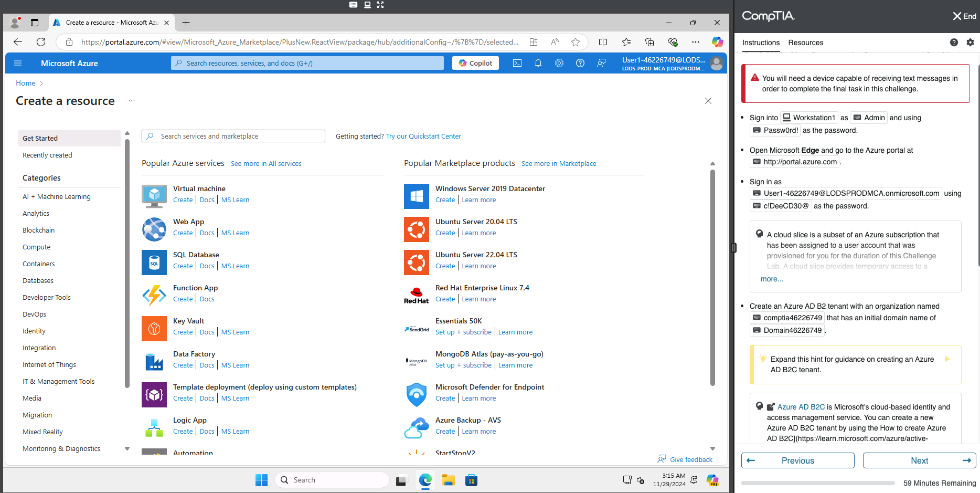Click the Search services and marketplace field

tap(233, 136)
